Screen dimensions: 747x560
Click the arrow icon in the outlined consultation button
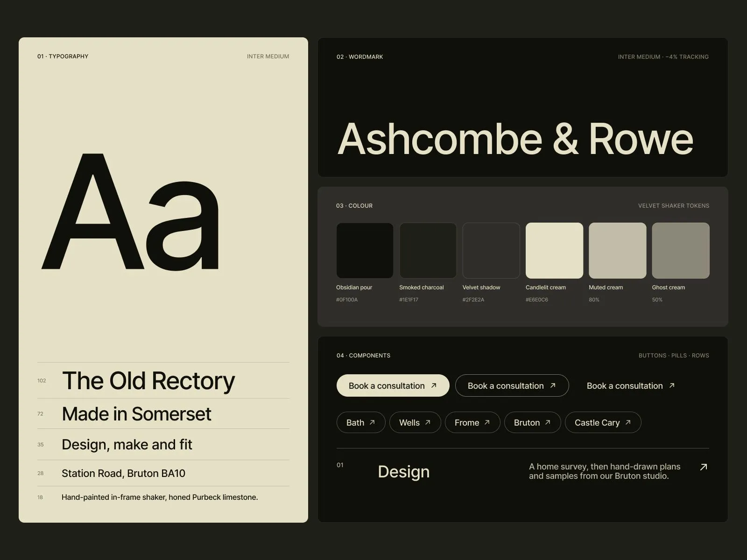(x=553, y=385)
